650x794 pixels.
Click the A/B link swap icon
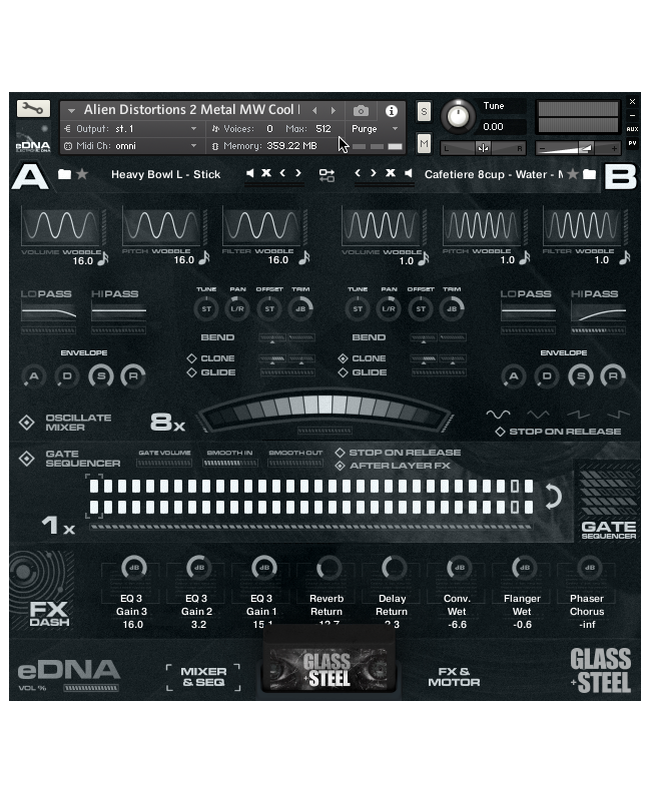coord(327,175)
